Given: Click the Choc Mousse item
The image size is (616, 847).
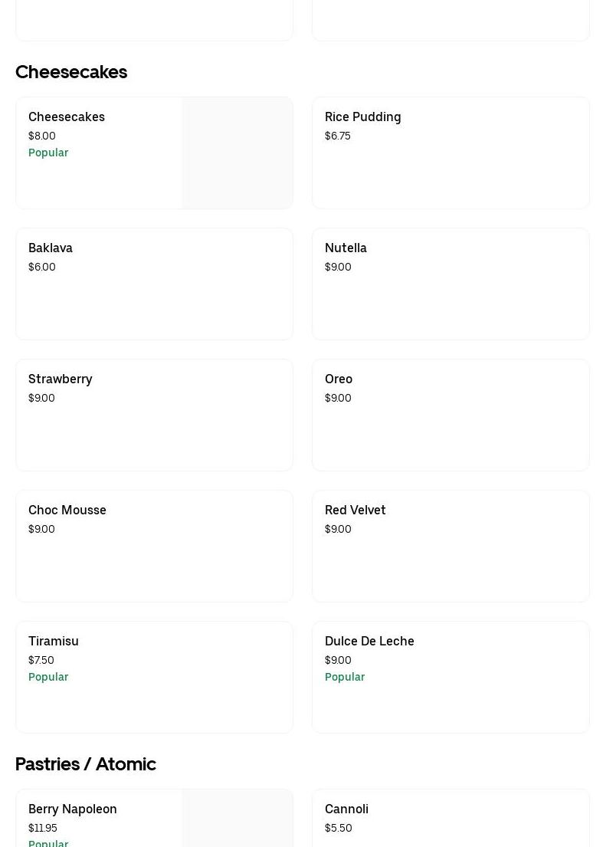Looking at the screenshot, I should point(154,546).
